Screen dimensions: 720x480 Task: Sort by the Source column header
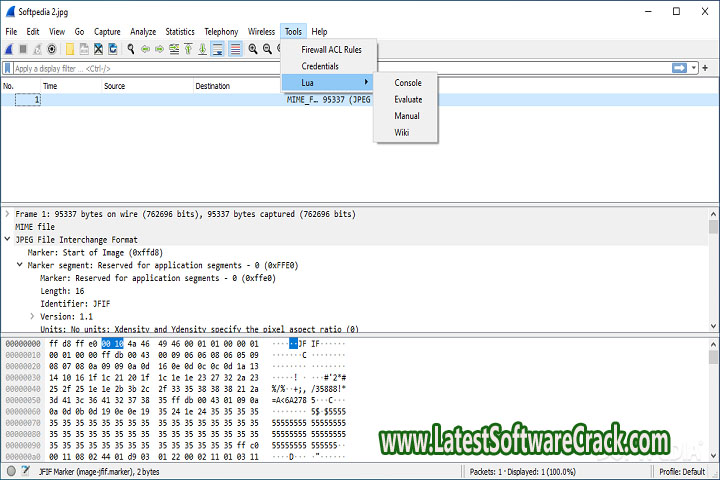click(x=147, y=86)
